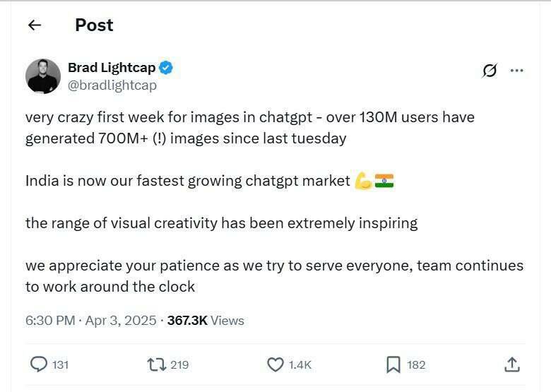The image size is (551, 392).
Task: Click the 182 bookmarks count
Action: pyautogui.click(x=417, y=365)
